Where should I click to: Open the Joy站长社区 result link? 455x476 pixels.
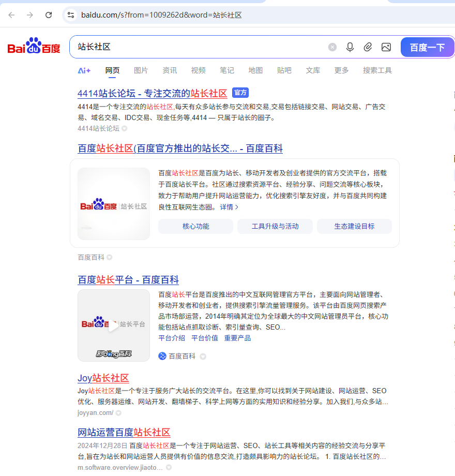point(103,378)
